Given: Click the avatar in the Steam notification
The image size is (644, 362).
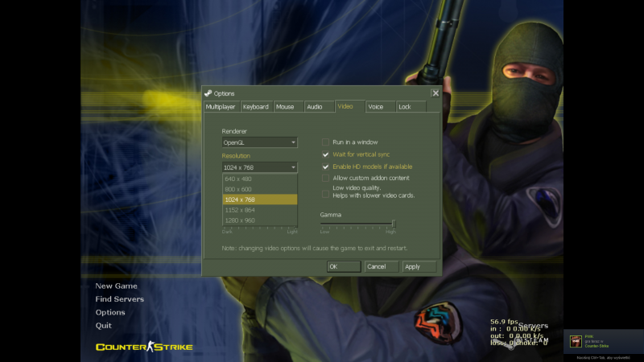Looking at the screenshot, I should [x=576, y=342].
